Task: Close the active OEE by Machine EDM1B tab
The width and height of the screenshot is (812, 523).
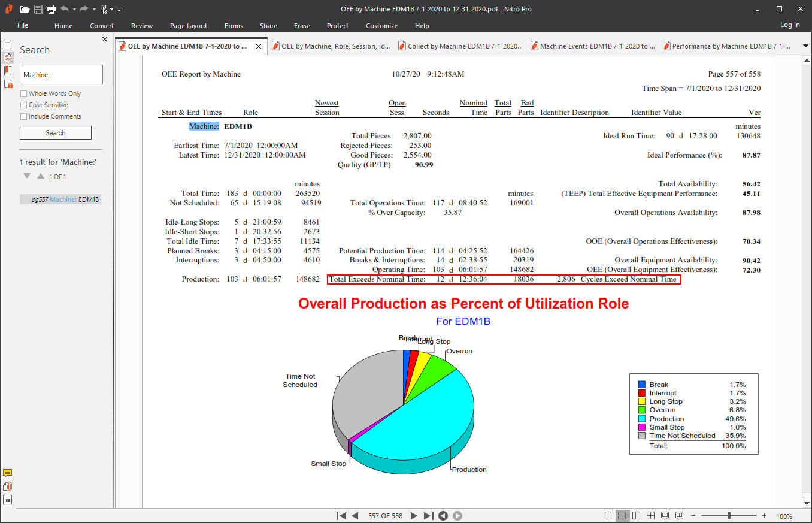Action: point(259,46)
